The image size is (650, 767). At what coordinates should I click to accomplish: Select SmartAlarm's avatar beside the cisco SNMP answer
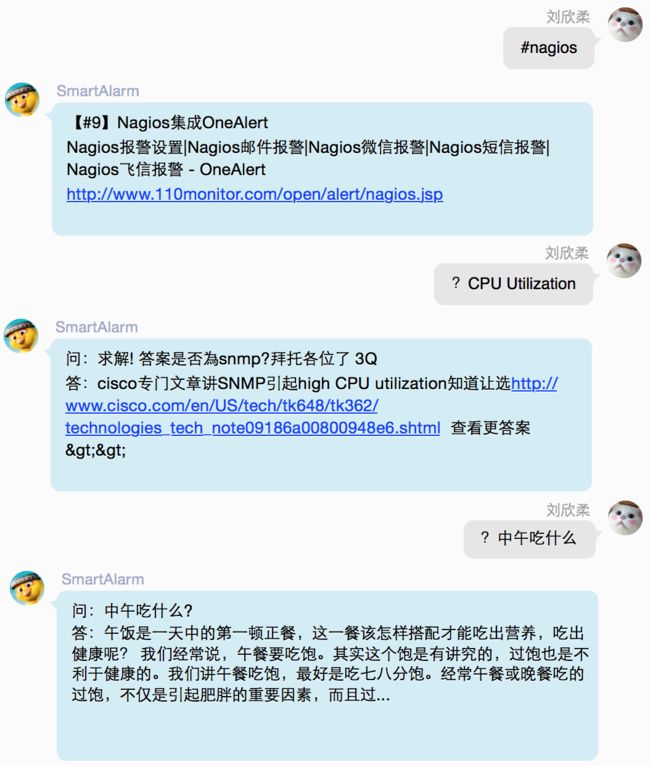pyautogui.click(x=21, y=336)
